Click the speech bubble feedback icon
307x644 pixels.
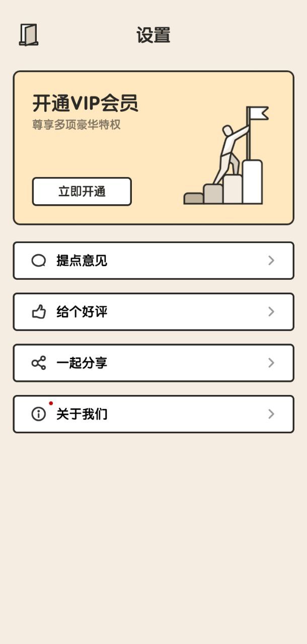click(x=39, y=261)
